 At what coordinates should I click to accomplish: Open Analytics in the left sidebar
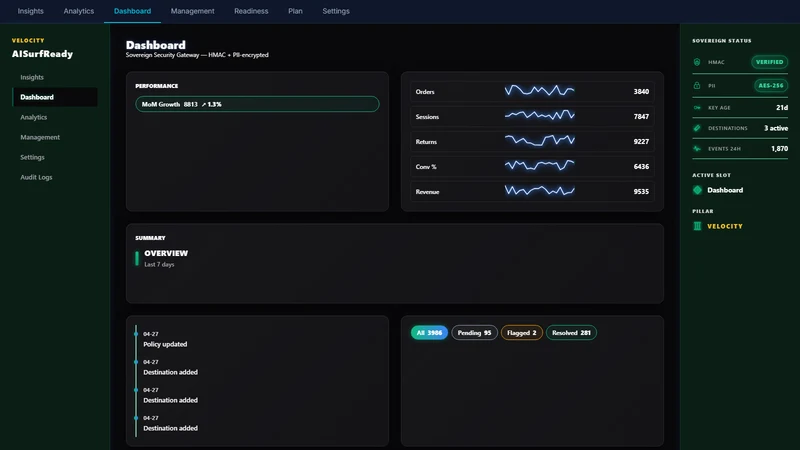click(55, 117)
